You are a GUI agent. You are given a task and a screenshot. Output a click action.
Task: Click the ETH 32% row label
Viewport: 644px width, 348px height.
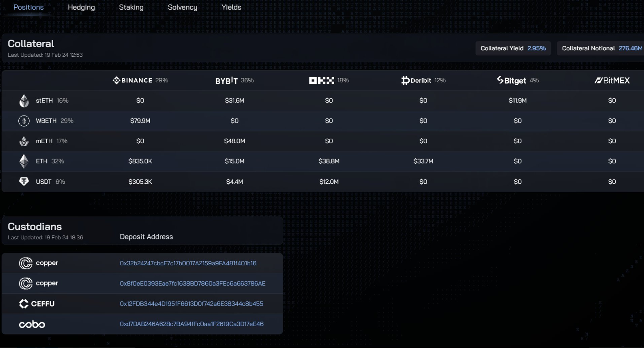(x=50, y=161)
